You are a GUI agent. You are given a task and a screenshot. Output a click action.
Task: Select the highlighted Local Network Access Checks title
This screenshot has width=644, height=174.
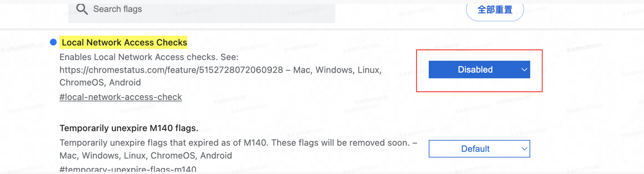(124, 42)
